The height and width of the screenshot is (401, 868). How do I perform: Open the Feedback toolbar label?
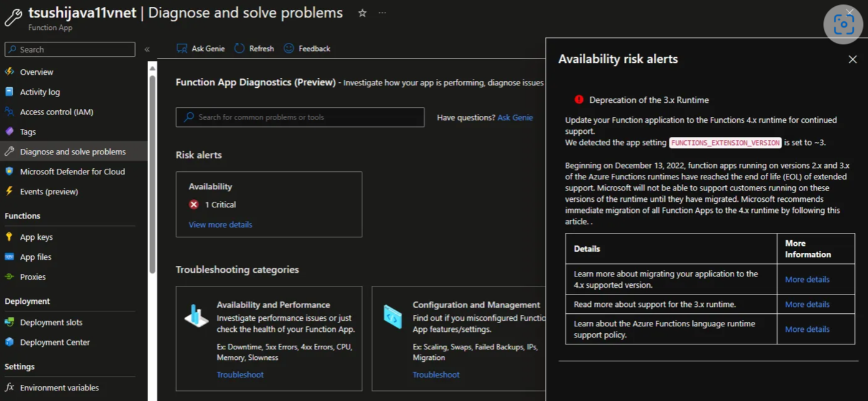click(x=314, y=49)
